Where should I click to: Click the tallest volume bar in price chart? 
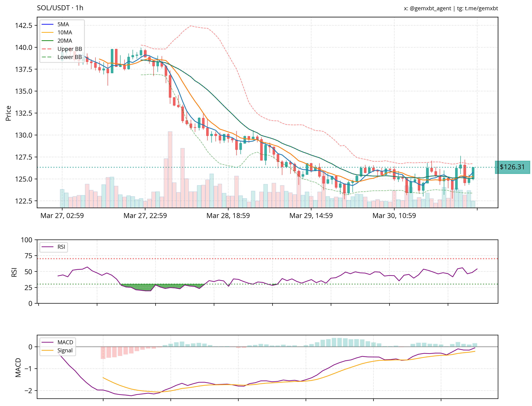[x=170, y=170]
